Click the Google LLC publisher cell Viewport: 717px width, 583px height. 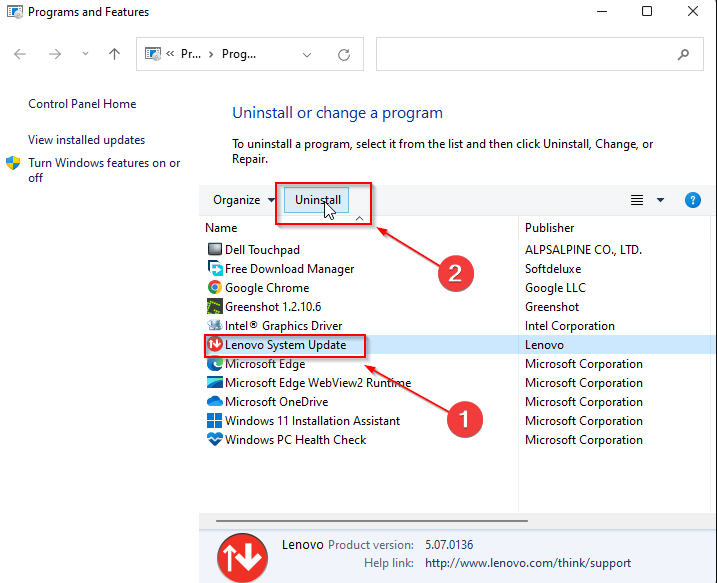(555, 288)
